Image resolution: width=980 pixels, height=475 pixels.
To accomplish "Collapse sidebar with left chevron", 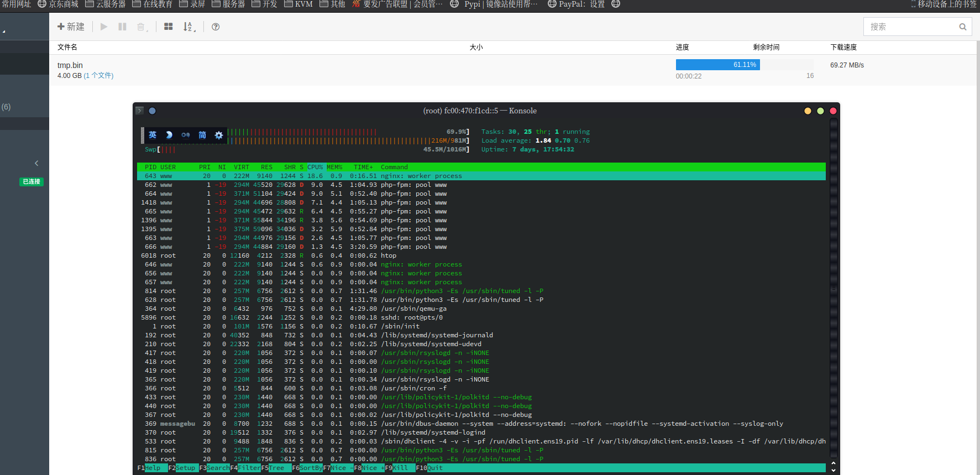I will click(36, 163).
